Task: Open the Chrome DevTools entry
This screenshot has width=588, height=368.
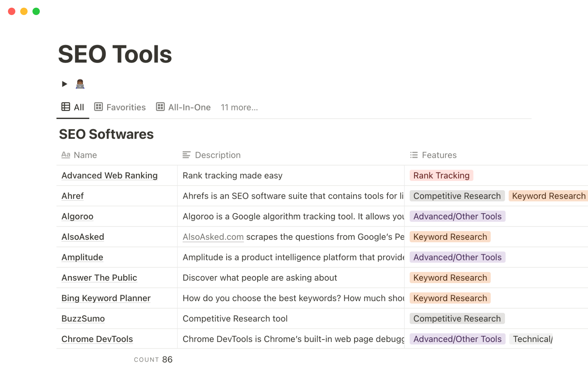Action: pos(97,339)
